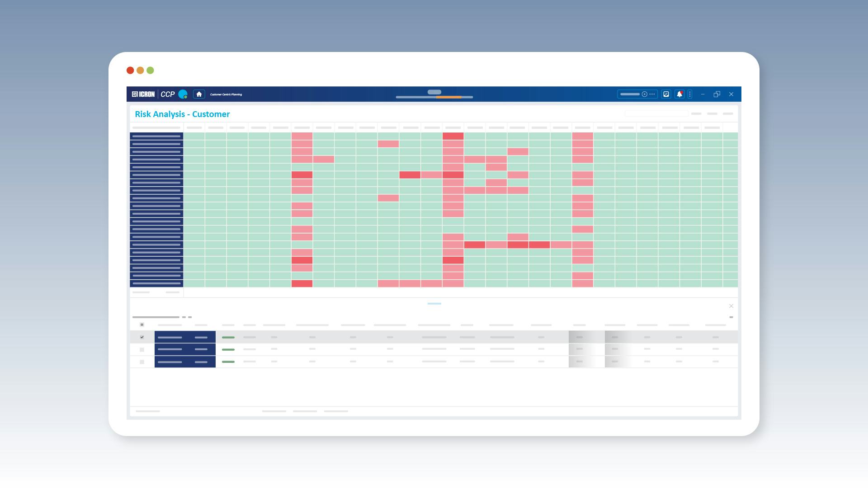Check the third detail row checkbox
Image resolution: width=868 pixels, height=488 pixels.
142,361
